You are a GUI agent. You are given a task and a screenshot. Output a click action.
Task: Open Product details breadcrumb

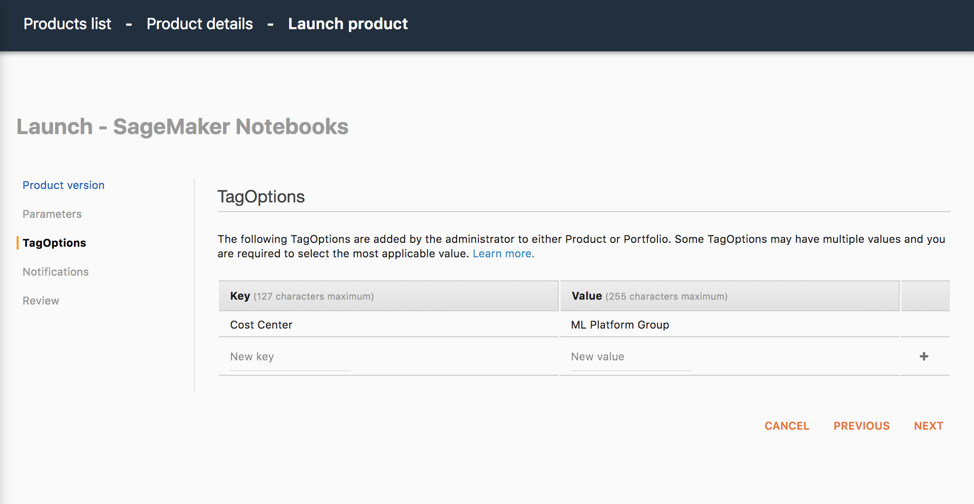pyautogui.click(x=199, y=24)
